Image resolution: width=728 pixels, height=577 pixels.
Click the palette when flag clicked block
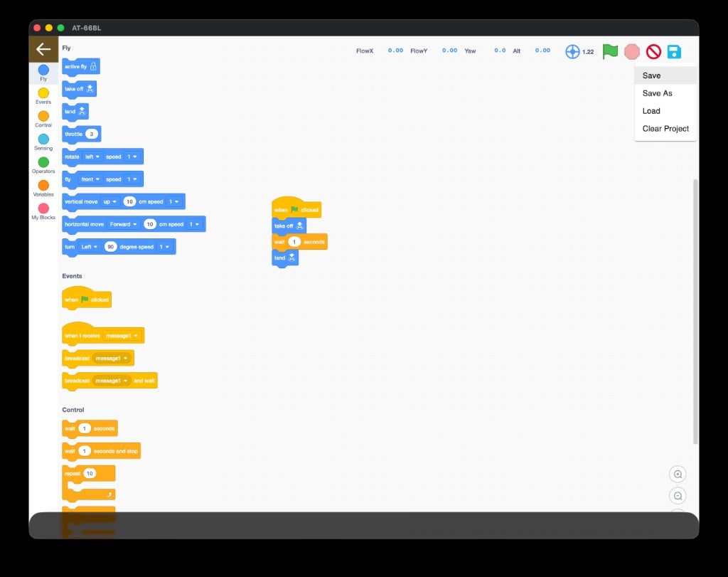(86, 299)
